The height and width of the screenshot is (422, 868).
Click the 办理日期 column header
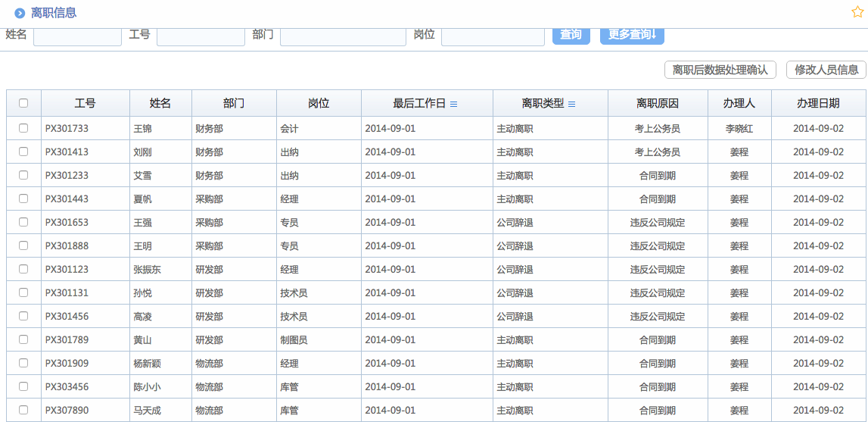coord(818,103)
